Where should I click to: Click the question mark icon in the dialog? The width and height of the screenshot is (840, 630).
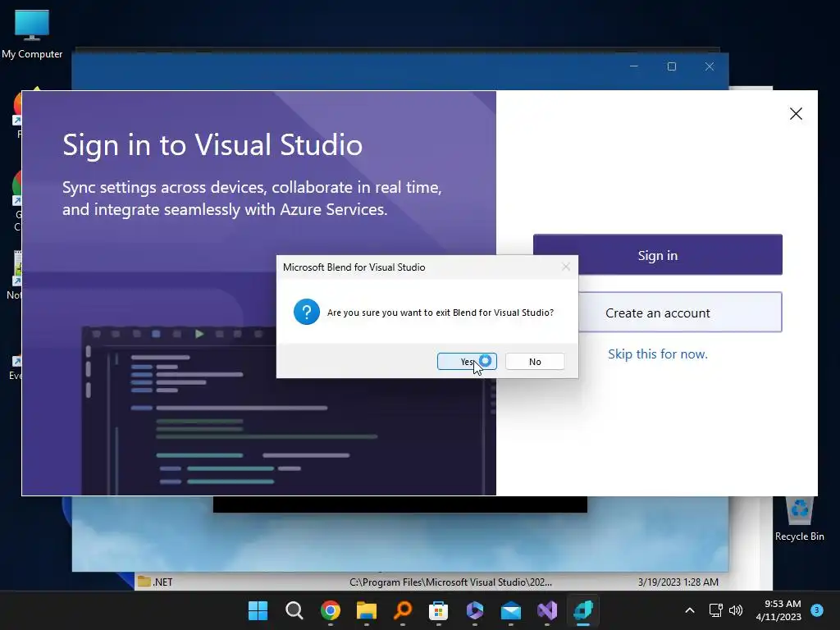tap(307, 312)
